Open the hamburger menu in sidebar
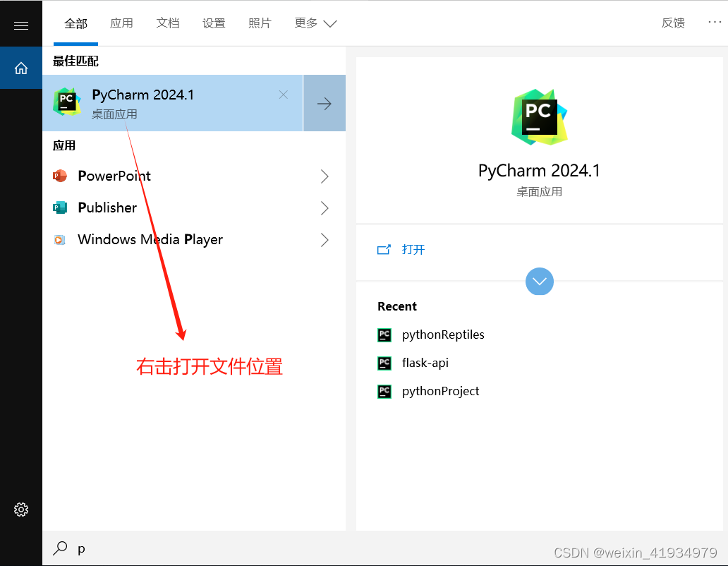This screenshot has width=728, height=566. [21, 25]
